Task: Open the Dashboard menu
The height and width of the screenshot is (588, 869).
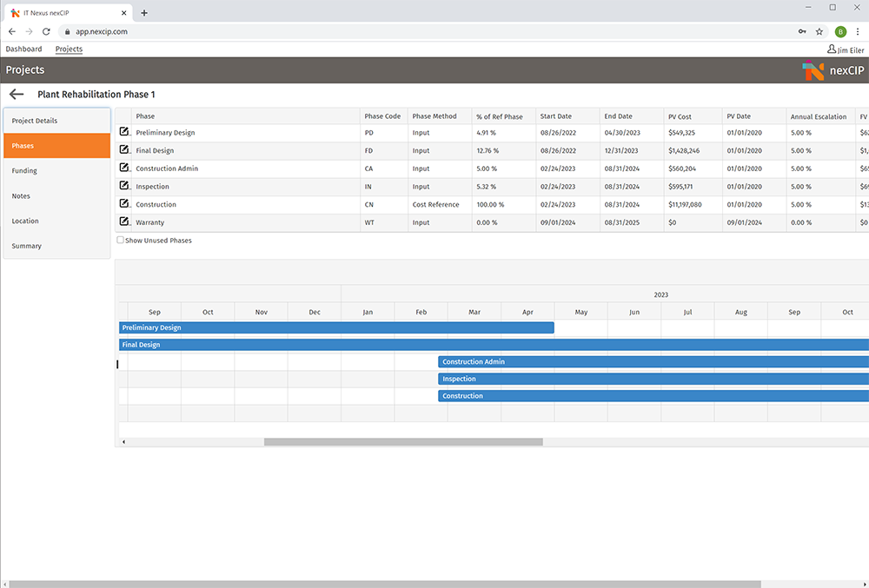Action: click(23, 50)
